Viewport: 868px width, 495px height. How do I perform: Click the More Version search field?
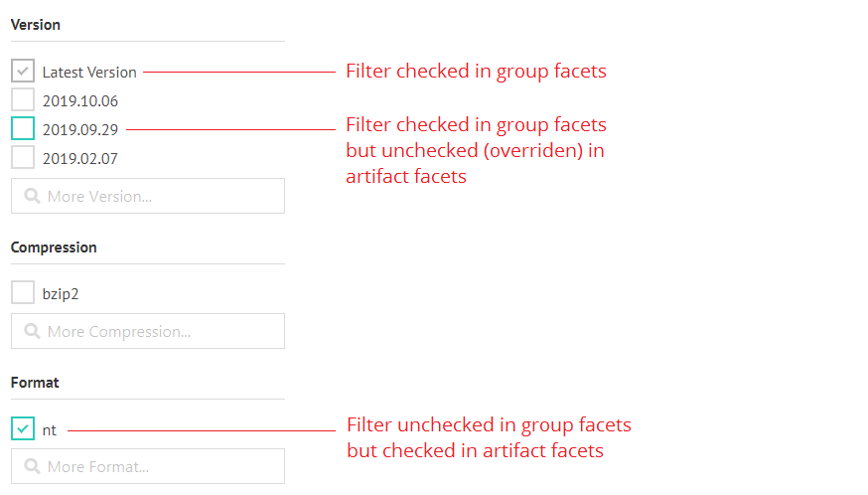pyautogui.click(x=148, y=196)
